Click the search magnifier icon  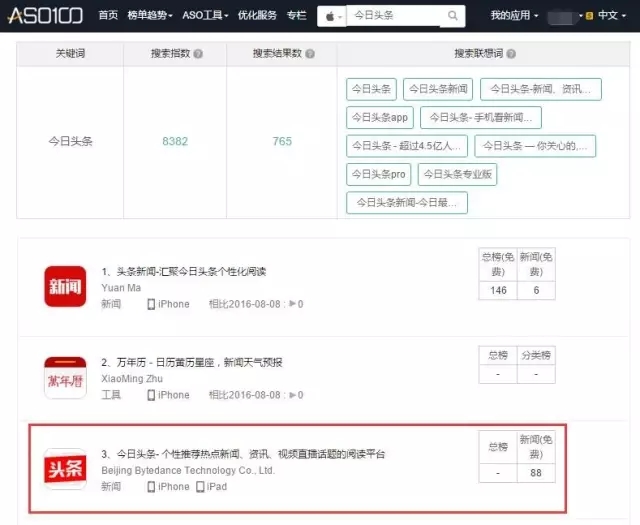coord(452,16)
